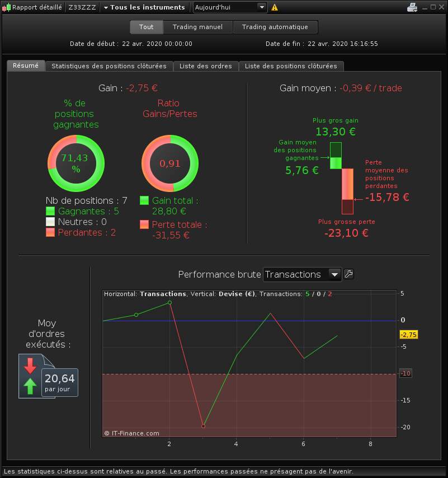Click the -31,55 € total loss value
Screen dimensions: 448x478
[x=171, y=235]
